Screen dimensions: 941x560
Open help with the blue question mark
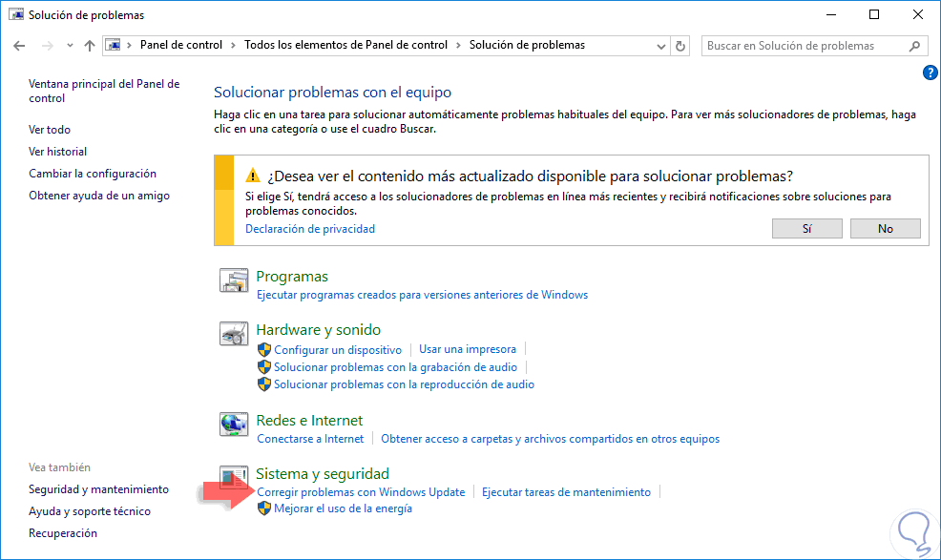tap(930, 73)
